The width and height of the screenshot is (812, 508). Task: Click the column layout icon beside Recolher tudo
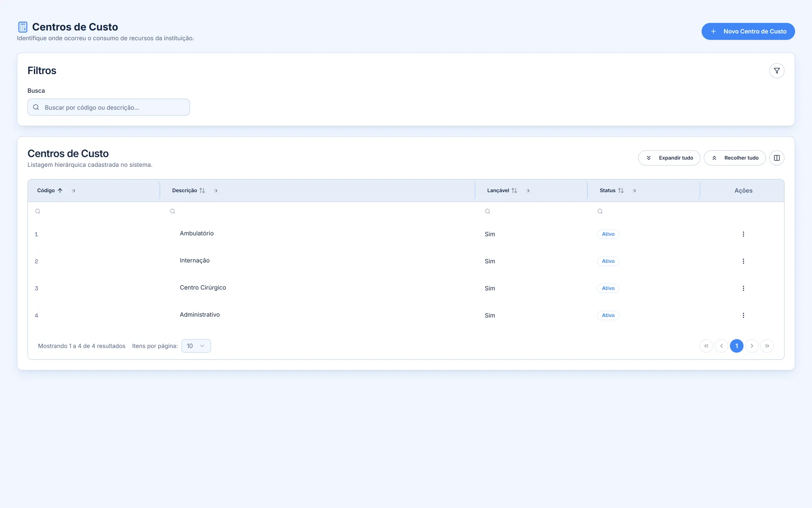776,158
